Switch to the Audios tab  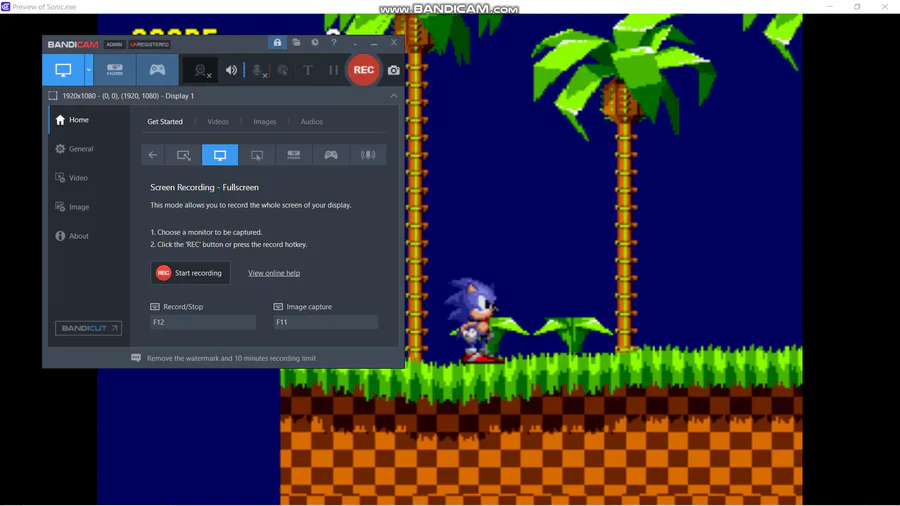click(312, 122)
